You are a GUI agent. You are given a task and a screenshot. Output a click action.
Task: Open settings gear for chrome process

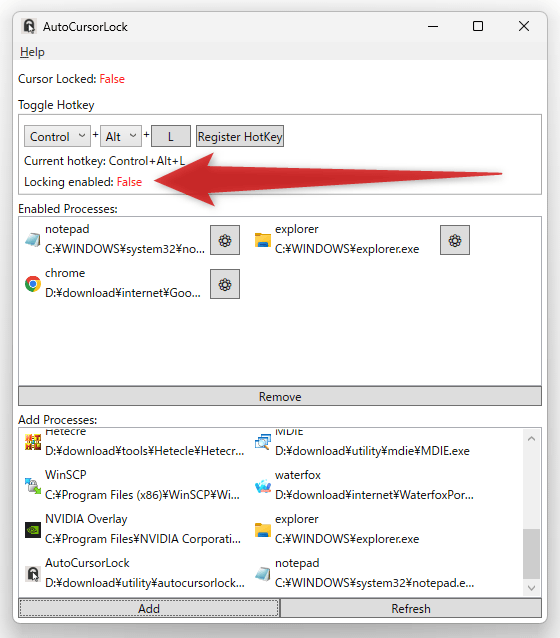pyautogui.click(x=225, y=284)
